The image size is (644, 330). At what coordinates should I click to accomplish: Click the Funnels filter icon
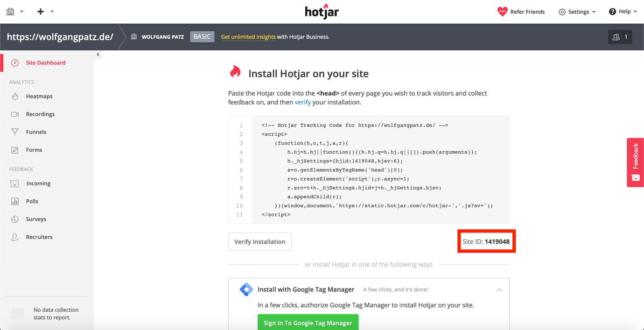click(15, 132)
